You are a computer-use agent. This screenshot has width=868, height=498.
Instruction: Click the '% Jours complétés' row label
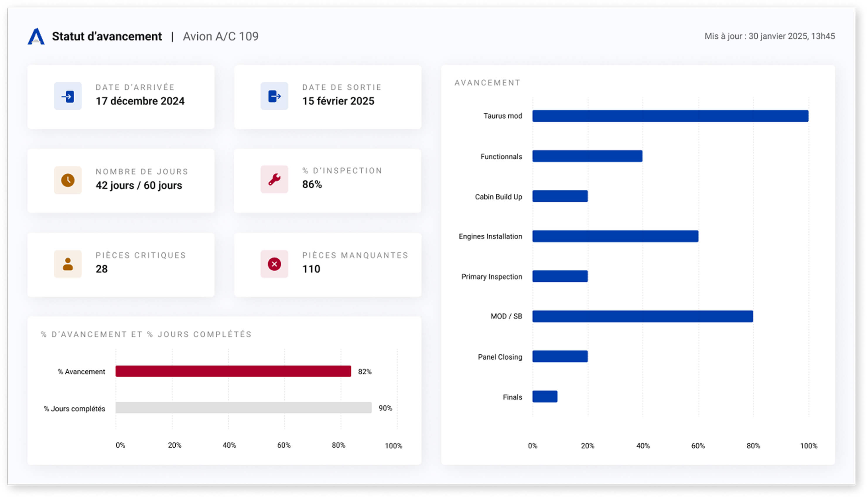tap(74, 409)
